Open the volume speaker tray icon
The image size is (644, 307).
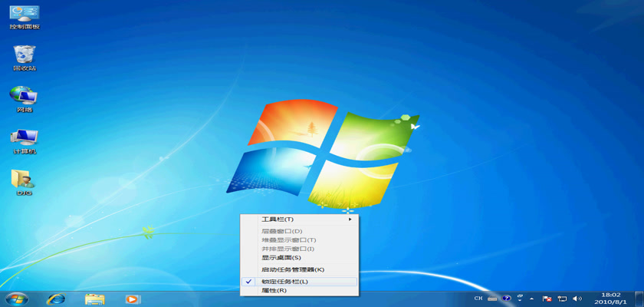tap(577, 298)
